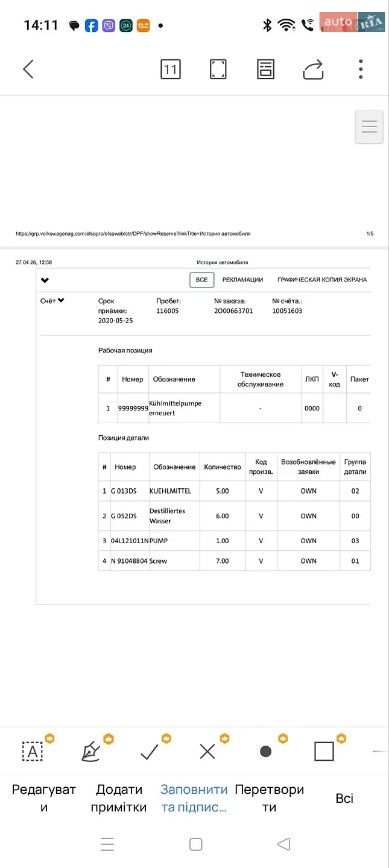Click the Рабочая позиция heading
389x868 pixels.
tap(125, 350)
